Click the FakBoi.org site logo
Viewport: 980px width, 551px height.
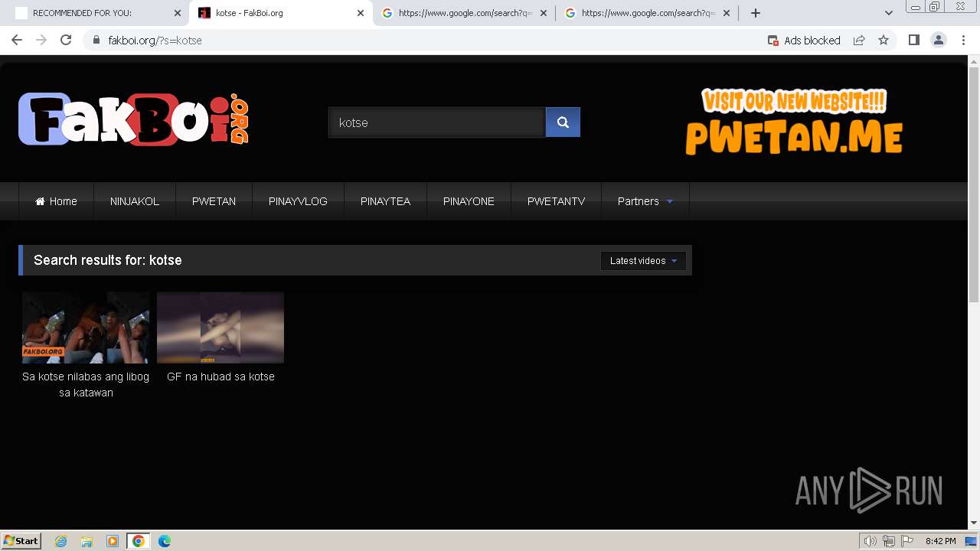134,119
